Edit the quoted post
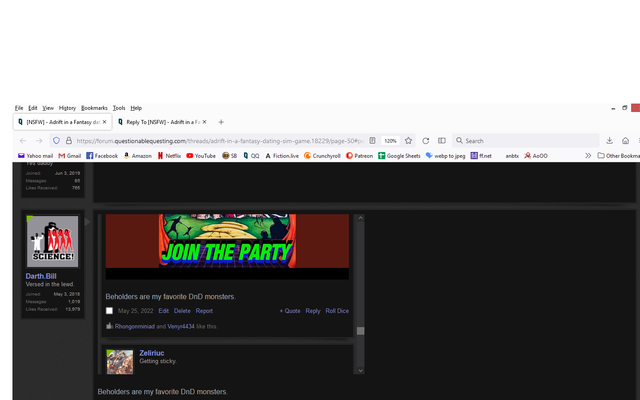The height and width of the screenshot is (400, 640). [164, 311]
